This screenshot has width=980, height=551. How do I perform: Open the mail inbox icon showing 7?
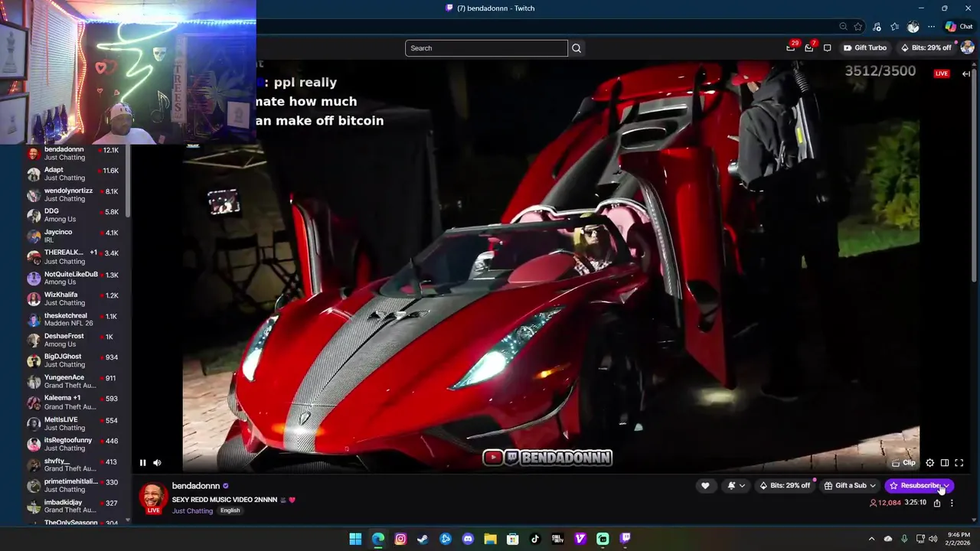[809, 47]
